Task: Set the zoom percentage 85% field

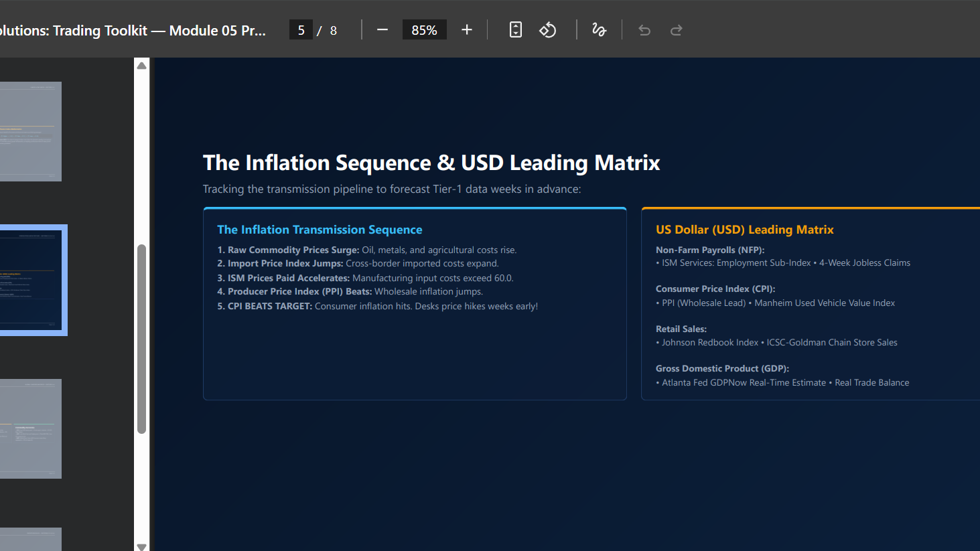Action: click(x=425, y=30)
